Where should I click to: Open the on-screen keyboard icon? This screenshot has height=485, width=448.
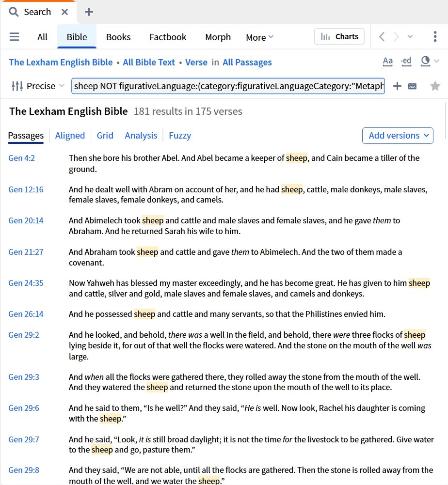pos(413,86)
